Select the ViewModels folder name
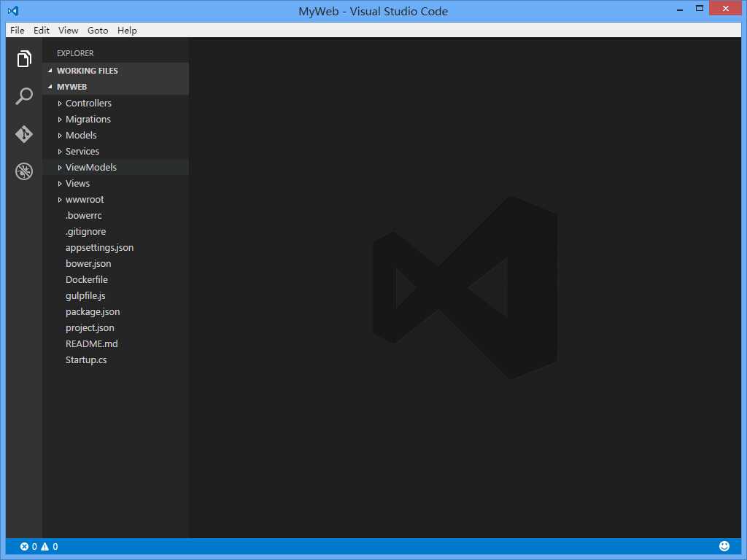Viewport: 747px width, 560px height. pyautogui.click(x=91, y=167)
